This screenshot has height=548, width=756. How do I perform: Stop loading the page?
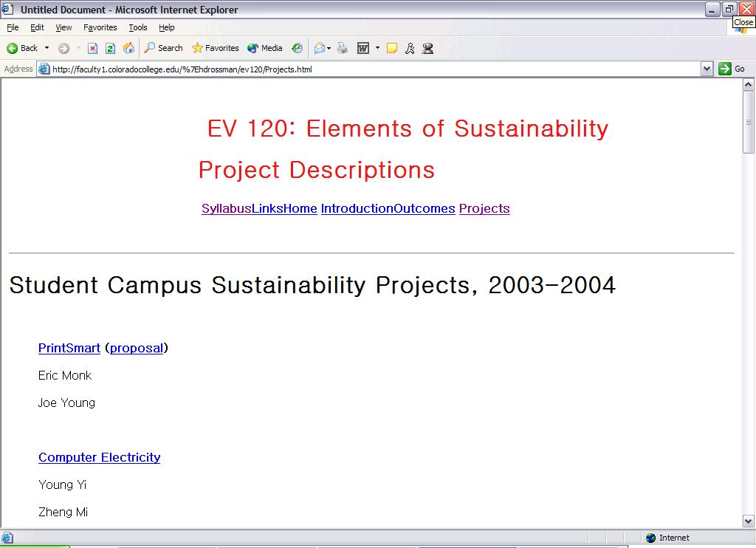pyautogui.click(x=92, y=48)
